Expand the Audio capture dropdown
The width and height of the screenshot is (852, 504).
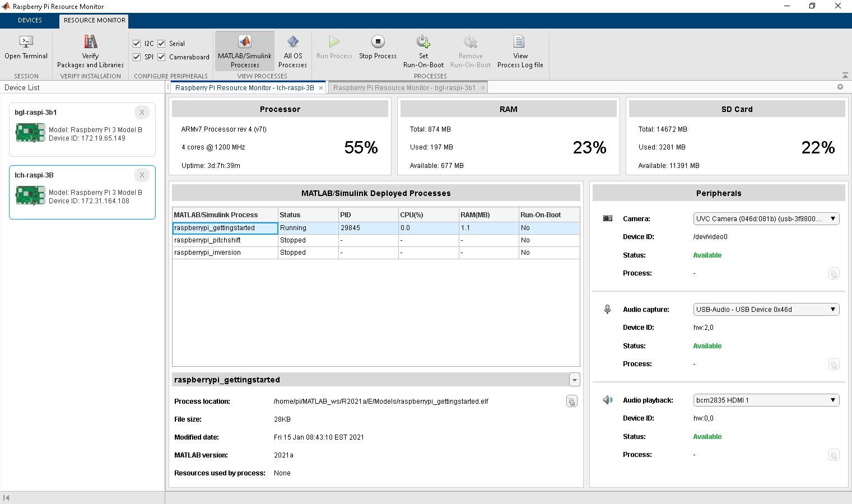pyautogui.click(x=766, y=310)
